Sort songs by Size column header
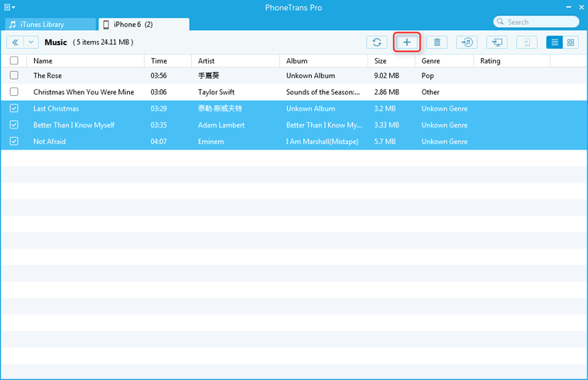 click(x=381, y=60)
